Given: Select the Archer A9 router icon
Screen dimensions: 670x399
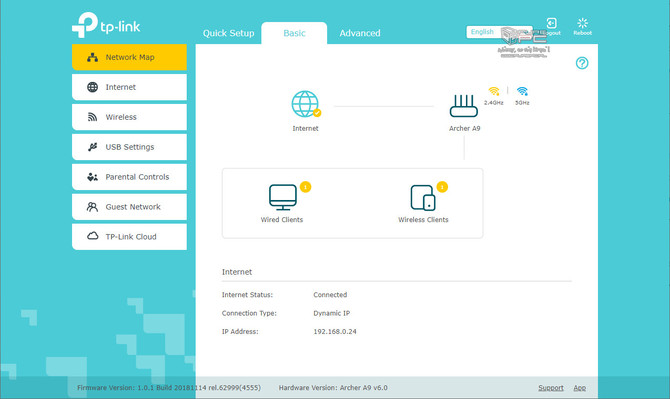Looking at the screenshot, I should pyautogui.click(x=464, y=106).
